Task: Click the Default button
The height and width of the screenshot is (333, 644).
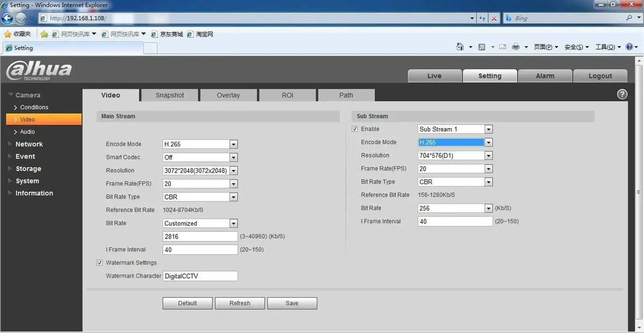Action: point(187,303)
